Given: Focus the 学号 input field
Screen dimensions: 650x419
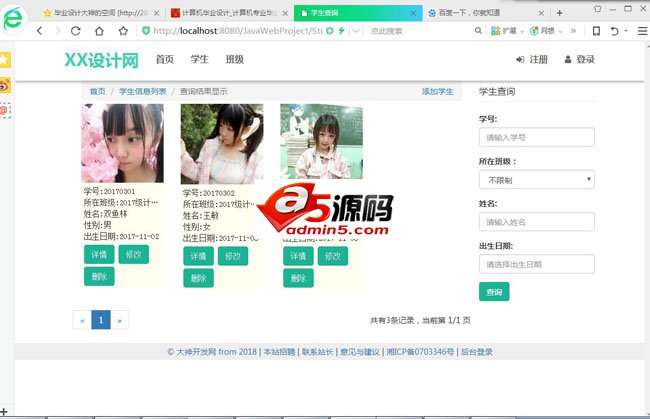Looking at the screenshot, I should [537, 137].
